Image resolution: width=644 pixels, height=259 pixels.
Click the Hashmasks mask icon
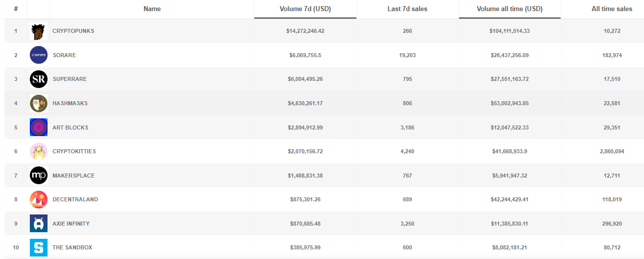coord(38,103)
